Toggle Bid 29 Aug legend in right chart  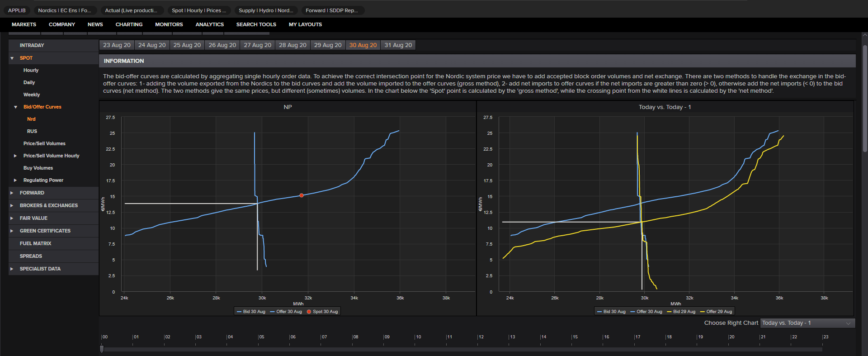[681, 312]
